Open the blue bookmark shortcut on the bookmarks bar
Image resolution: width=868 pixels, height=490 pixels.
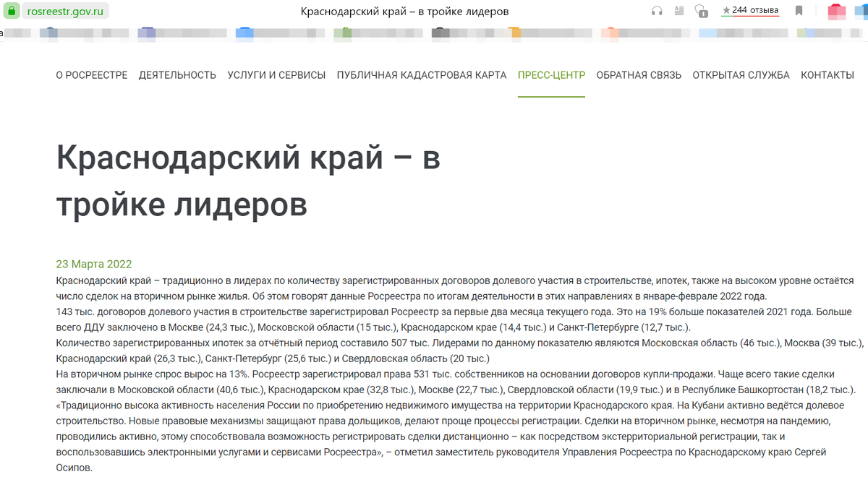pyautogui.click(x=244, y=31)
